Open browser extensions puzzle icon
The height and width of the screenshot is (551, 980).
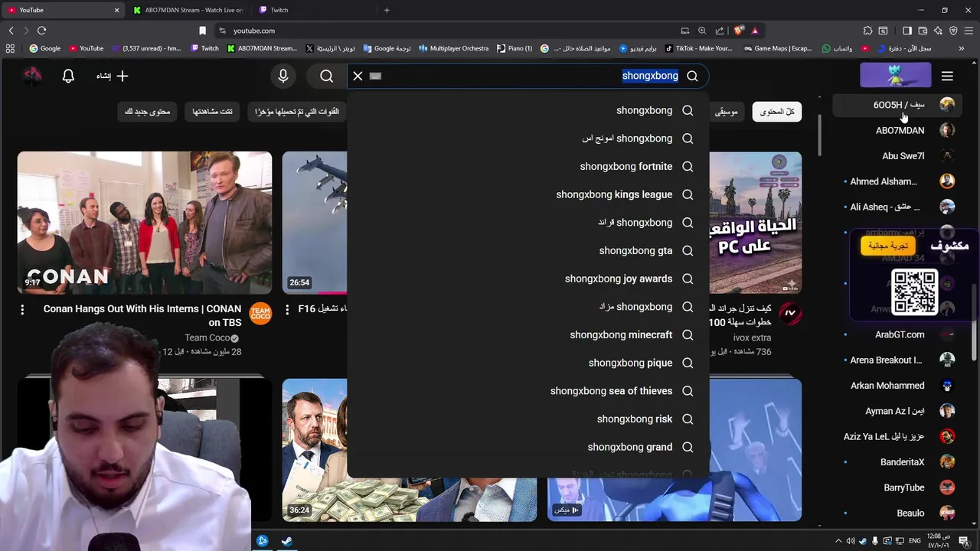[x=867, y=31]
